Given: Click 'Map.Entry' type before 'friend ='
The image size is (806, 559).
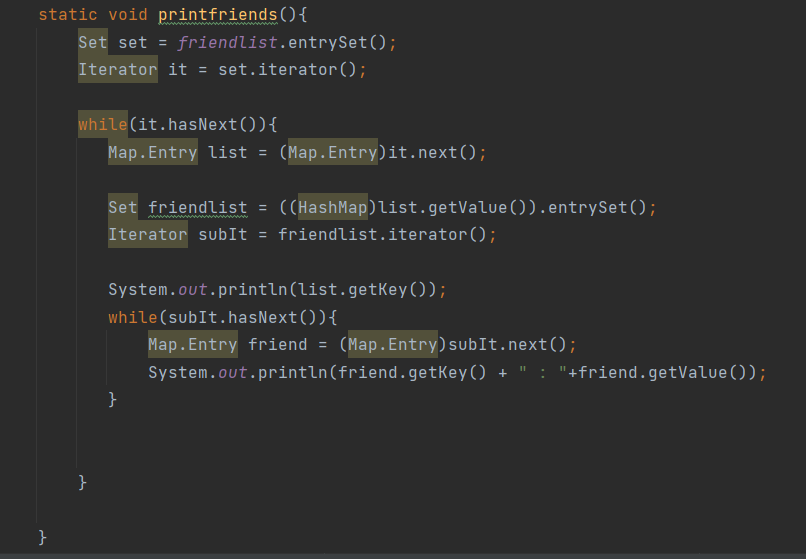Looking at the screenshot, I should (x=193, y=344).
